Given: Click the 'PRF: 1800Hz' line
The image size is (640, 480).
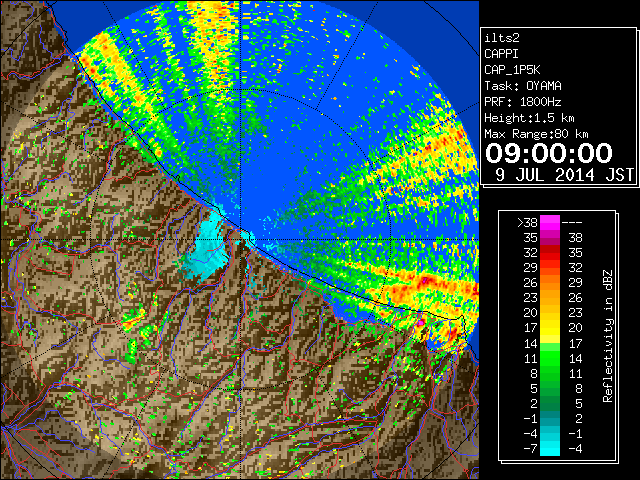Looking at the screenshot, I should (x=523, y=102).
